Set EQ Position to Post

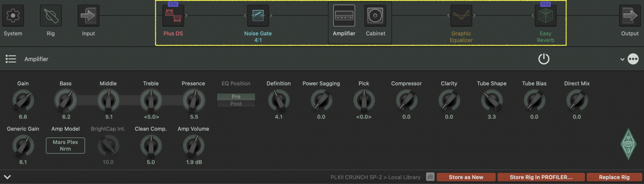(x=236, y=104)
